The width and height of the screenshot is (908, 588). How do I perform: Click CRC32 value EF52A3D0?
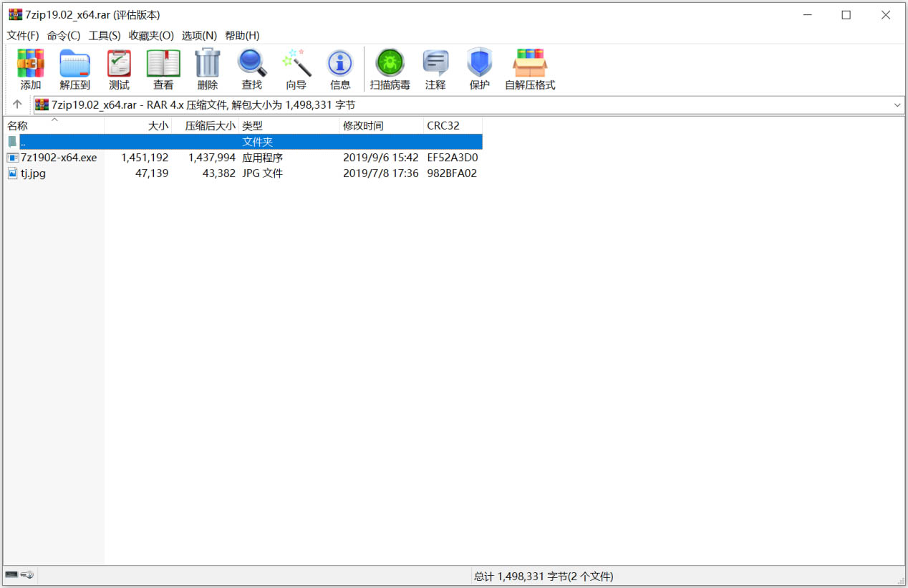(453, 158)
